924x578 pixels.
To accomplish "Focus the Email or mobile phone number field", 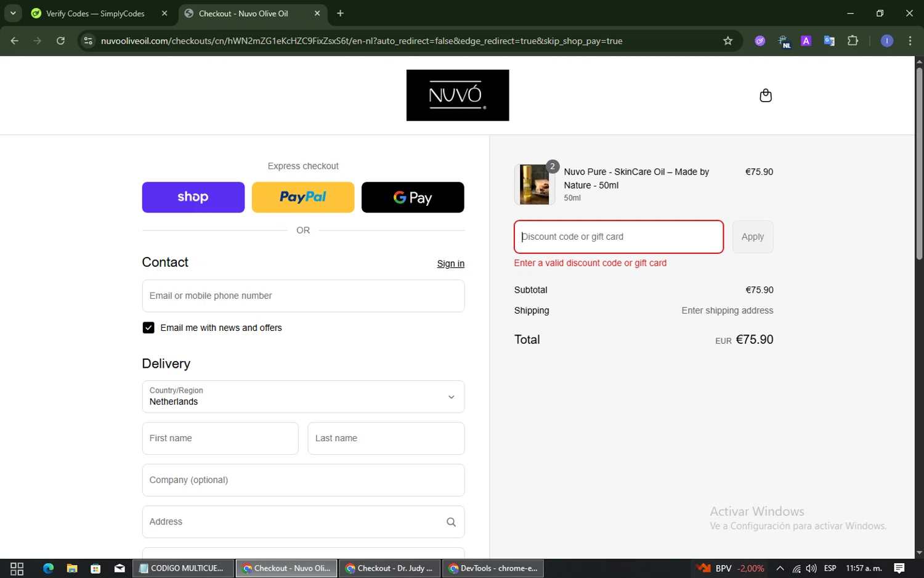I will coord(303,296).
